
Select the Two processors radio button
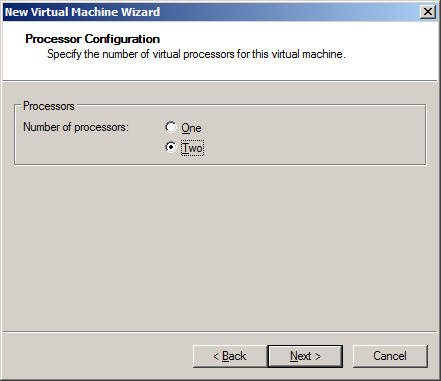click(x=171, y=147)
